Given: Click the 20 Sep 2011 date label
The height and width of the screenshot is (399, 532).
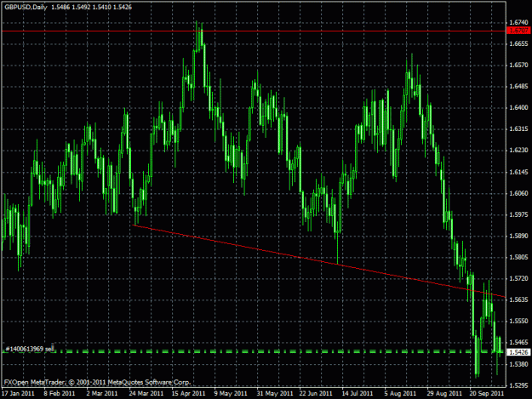Looking at the screenshot, I should (487, 393).
